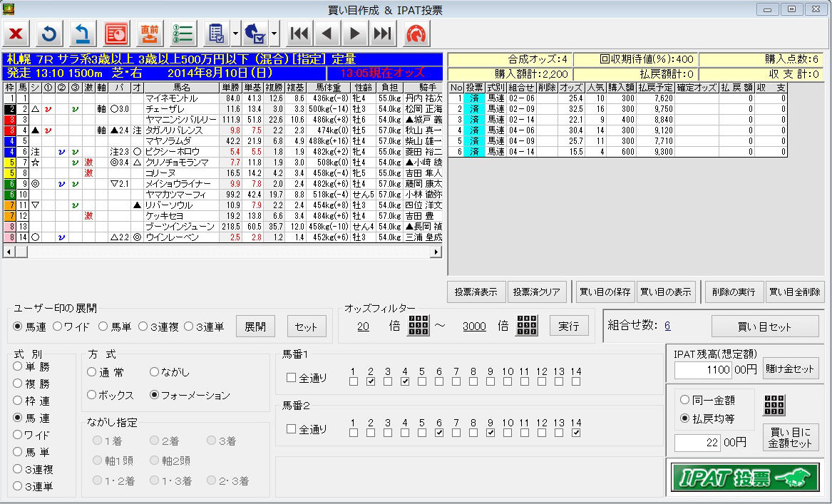This screenshot has height=504, width=832.
Task: Click 買い目に金額セット button
Action: click(790, 438)
